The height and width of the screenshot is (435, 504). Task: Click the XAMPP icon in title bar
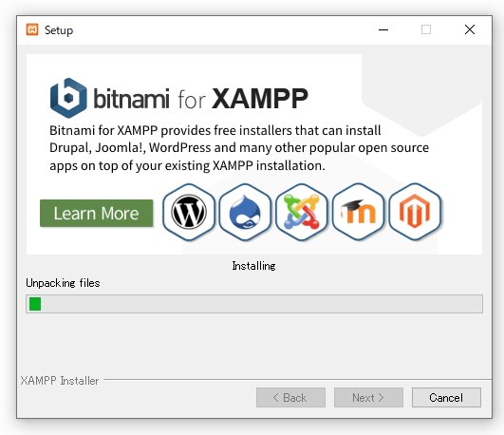(32, 29)
